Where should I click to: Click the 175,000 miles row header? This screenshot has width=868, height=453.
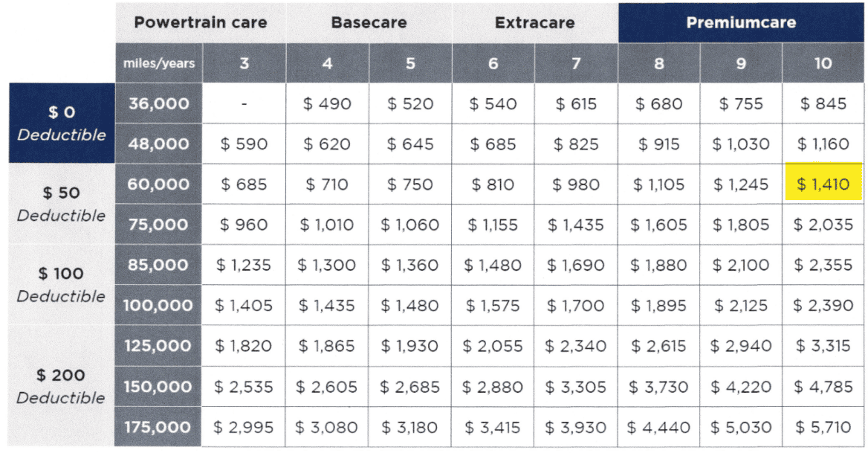click(158, 427)
